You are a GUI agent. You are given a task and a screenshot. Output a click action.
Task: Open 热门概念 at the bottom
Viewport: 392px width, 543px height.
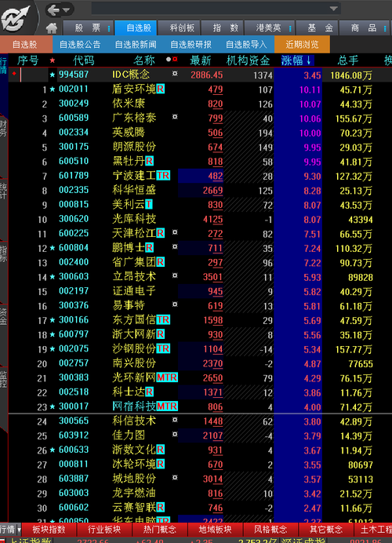click(x=159, y=530)
